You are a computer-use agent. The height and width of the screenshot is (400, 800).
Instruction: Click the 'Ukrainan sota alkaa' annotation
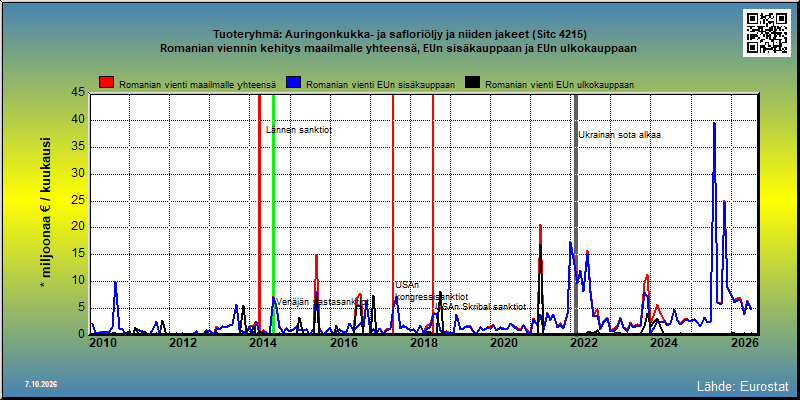[619, 135]
